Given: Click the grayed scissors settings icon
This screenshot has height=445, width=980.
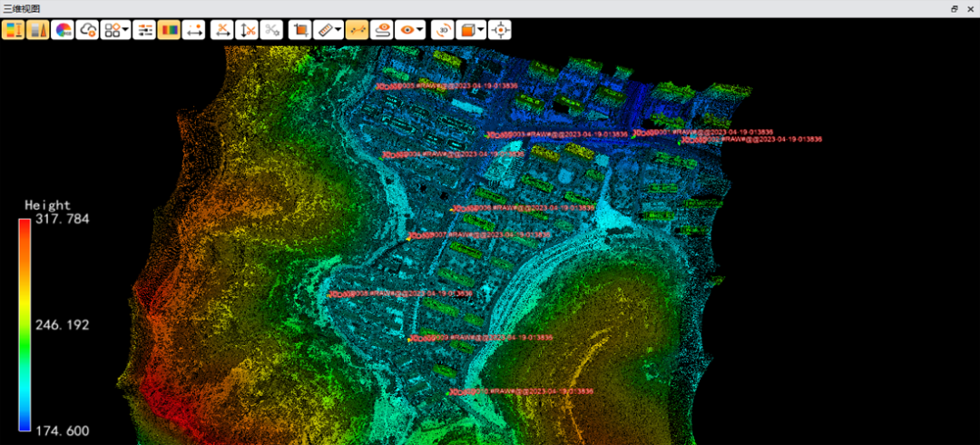Looking at the screenshot, I should click(272, 30).
